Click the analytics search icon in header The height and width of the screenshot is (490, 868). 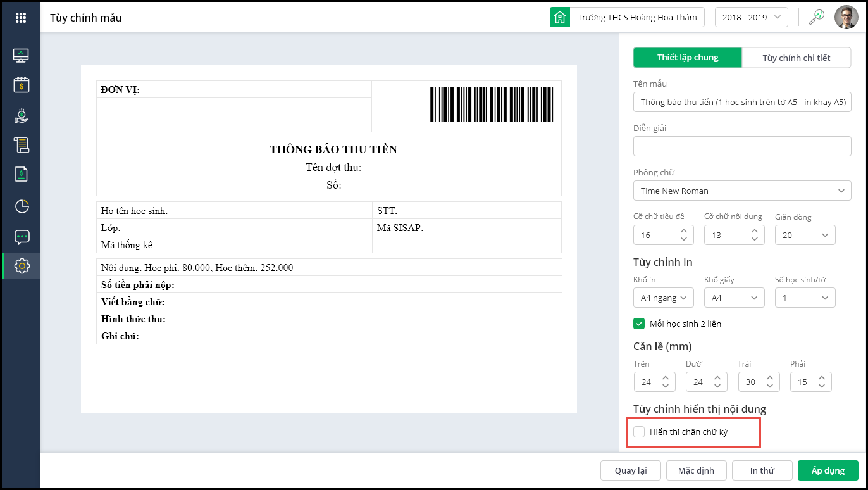[x=817, y=17]
